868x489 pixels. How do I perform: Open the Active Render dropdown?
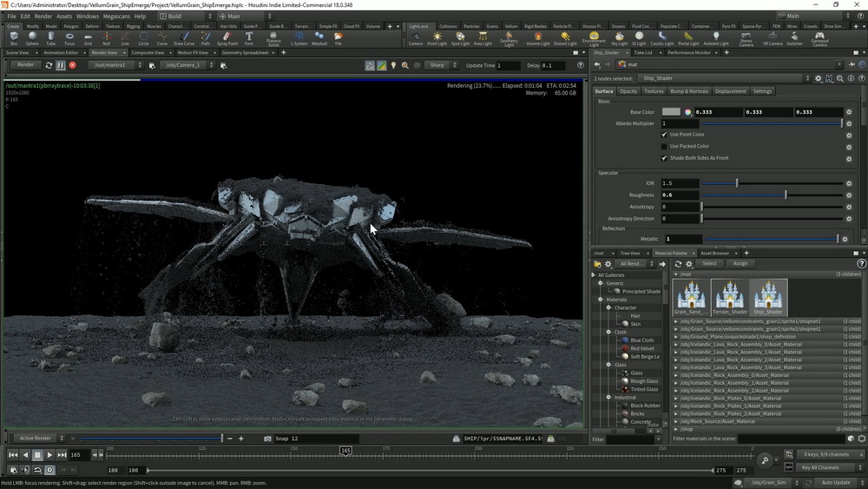pyautogui.click(x=39, y=438)
